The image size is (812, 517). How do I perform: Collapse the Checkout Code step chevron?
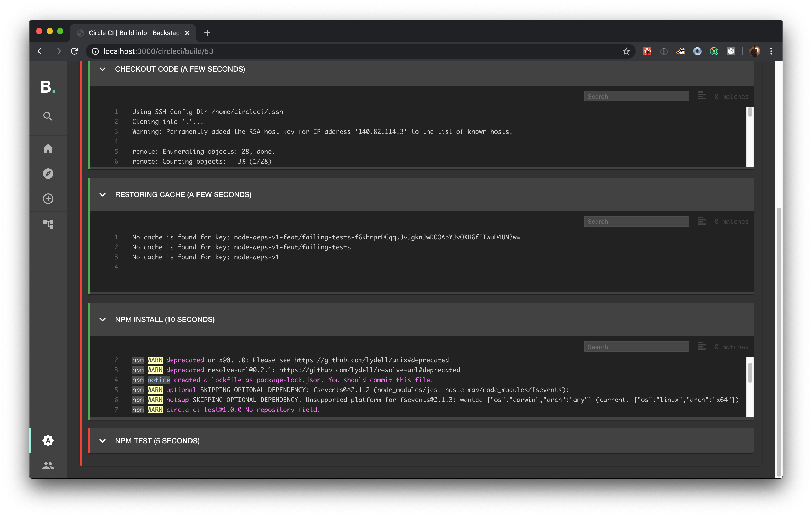point(103,69)
